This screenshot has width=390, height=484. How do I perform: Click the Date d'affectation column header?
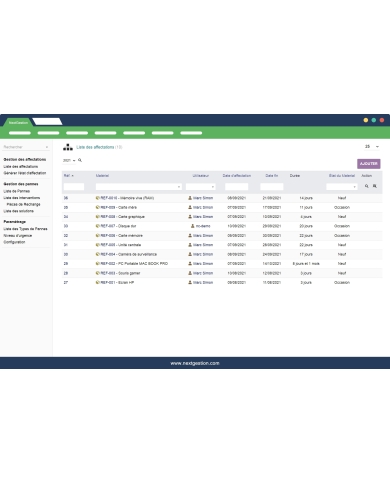pyautogui.click(x=237, y=176)
